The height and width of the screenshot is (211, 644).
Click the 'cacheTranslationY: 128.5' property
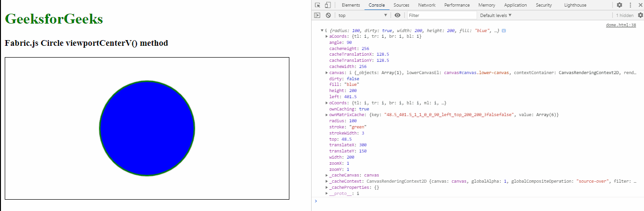coord(359,60)
